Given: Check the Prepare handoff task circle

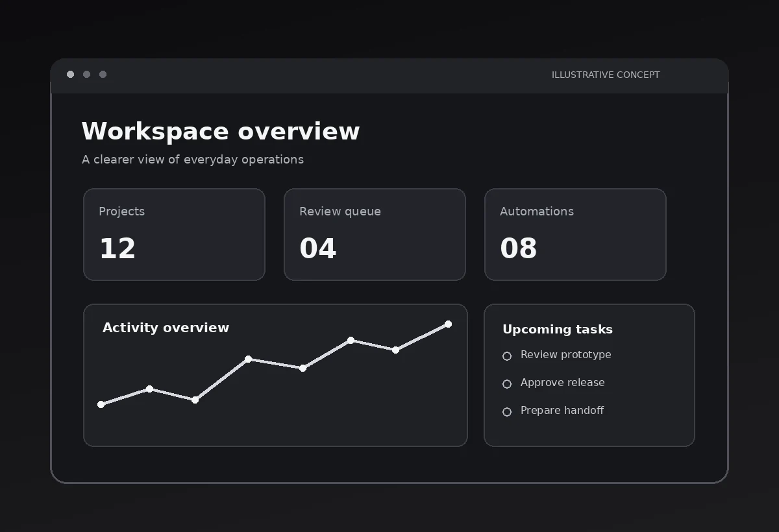Looking at the screenshot, I should pyautogui.click(x=507, y=412).
